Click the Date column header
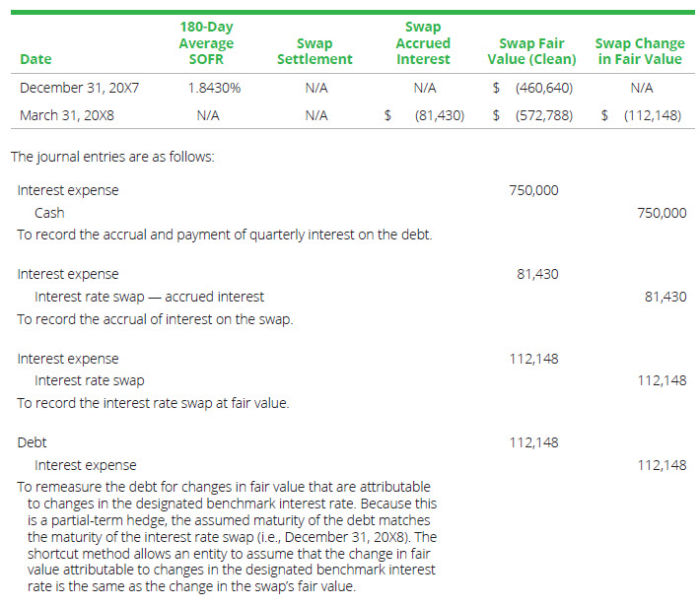The image size is (700, 606). point(35,59)
